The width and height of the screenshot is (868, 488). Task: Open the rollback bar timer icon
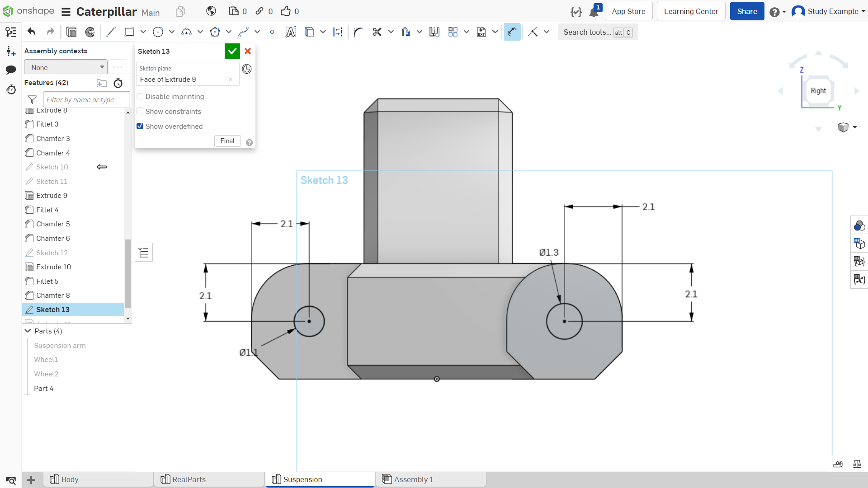(x=118, y=83)
